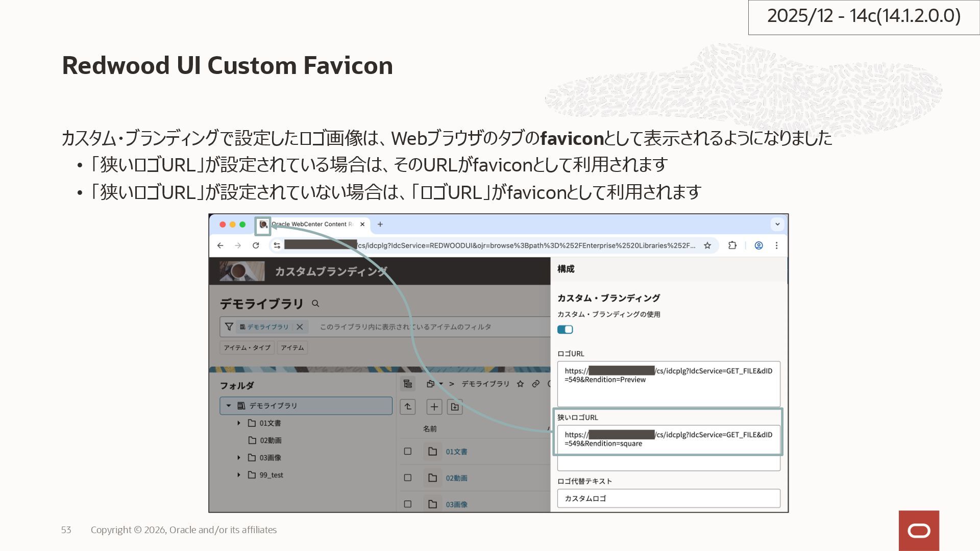Open the 02動画 folder link
The image size is (980, 551).
(x=456, y=478)
